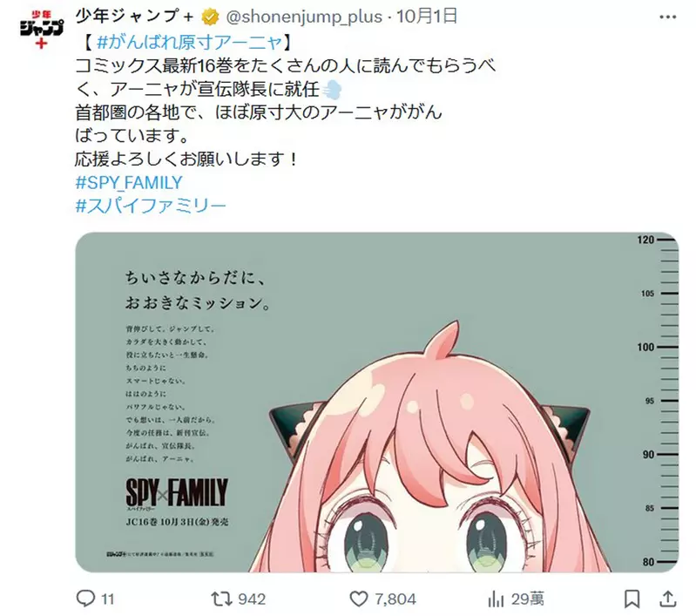Click the 7,804 likes count
696x616 pixels.
[395, 599]
